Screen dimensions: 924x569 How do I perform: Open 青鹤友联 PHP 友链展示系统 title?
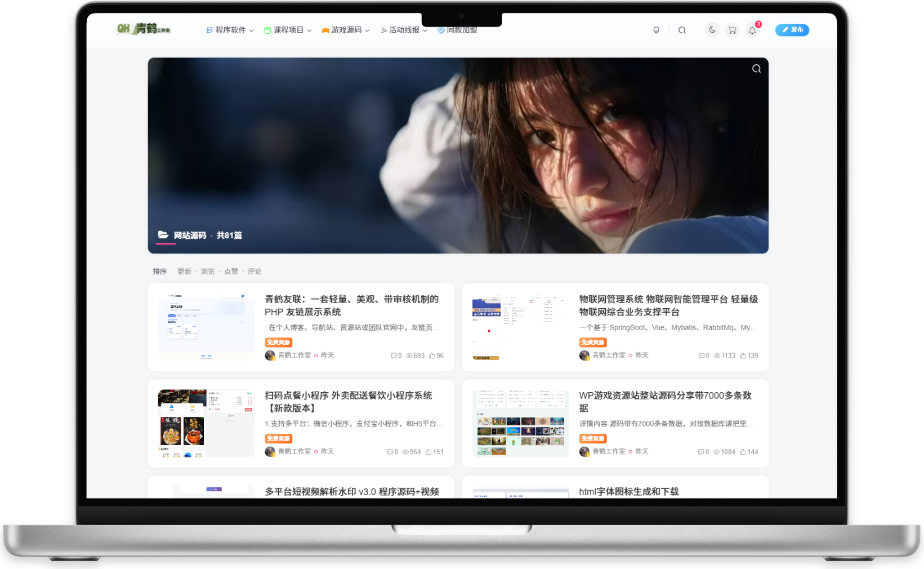(352, 305)
